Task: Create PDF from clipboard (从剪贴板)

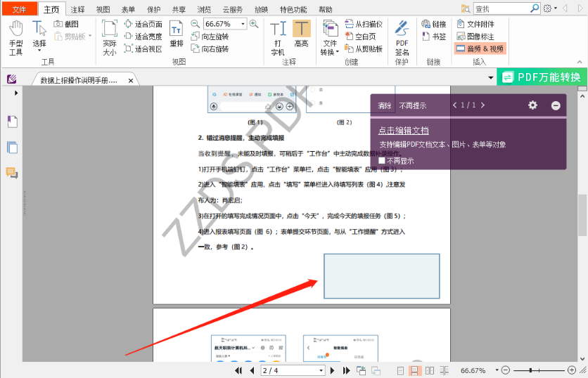Action: (x=364, y=48)
